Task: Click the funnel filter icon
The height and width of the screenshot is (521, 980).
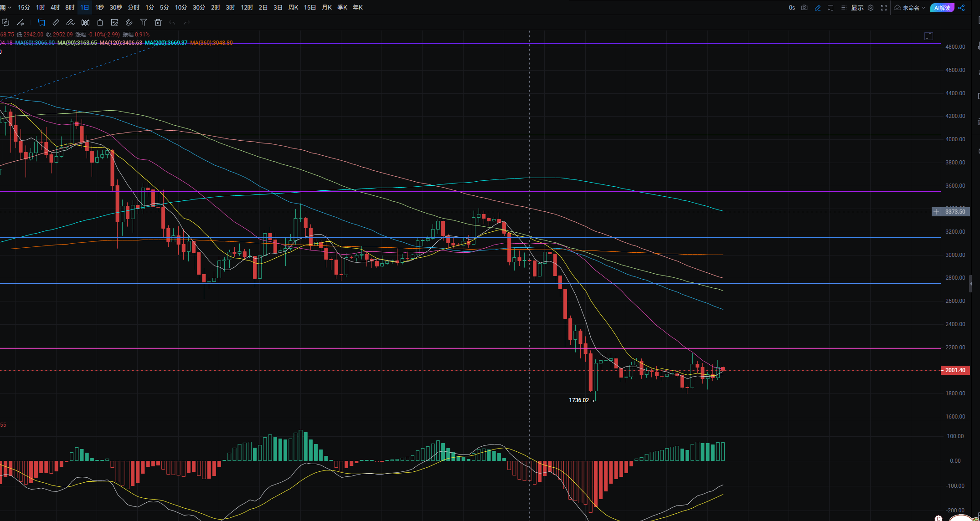Action: click(x=144, y=22)
